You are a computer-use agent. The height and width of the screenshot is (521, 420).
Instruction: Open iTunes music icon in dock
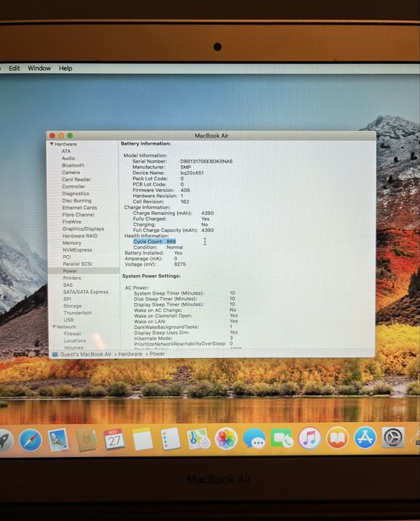[310, 438]
